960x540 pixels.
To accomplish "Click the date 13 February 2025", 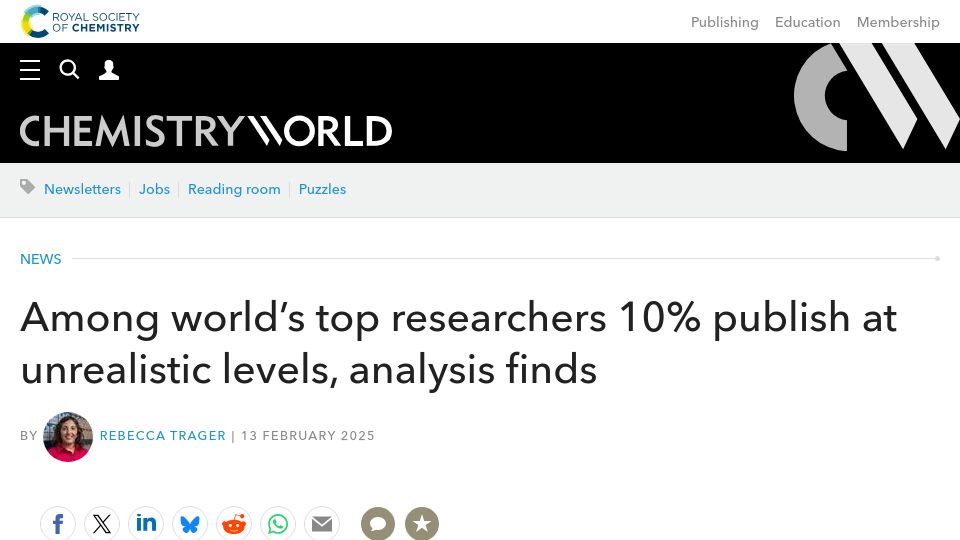I will point(307,436).
